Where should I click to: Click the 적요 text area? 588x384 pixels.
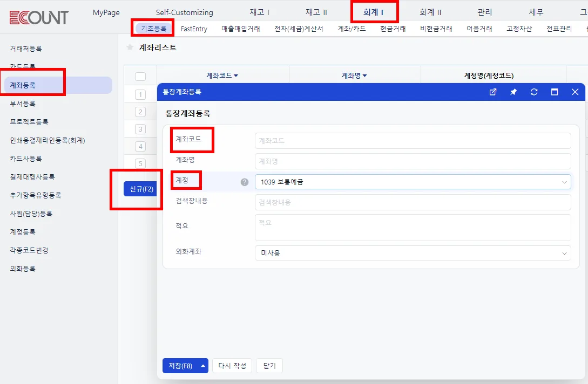413,228
